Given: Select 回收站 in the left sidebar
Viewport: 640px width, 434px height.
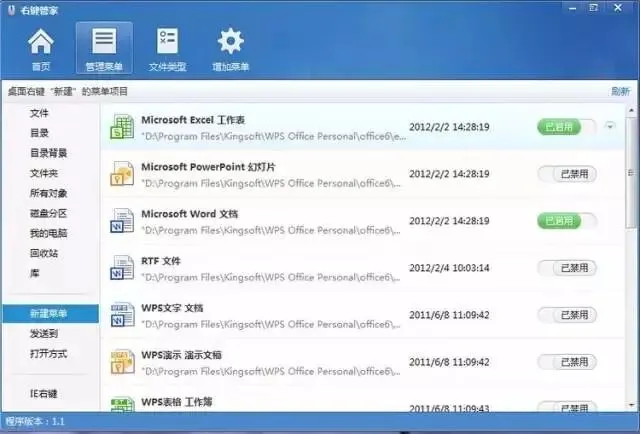Looking at the screenshot, I should click(x=44, y=253).
